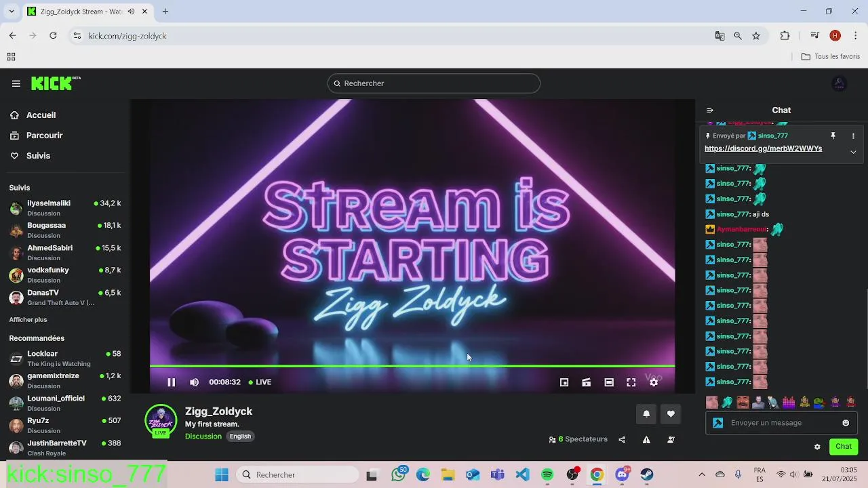Open AhmedSabiri followed channel
Screen dimensions: 868x488
[x=65, y=253]
